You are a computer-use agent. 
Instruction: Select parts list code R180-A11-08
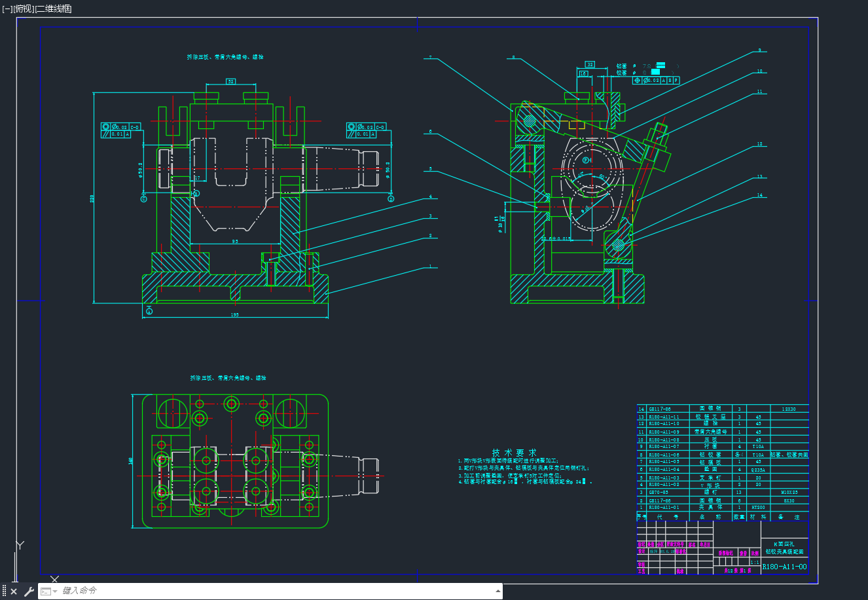(664, 440)
